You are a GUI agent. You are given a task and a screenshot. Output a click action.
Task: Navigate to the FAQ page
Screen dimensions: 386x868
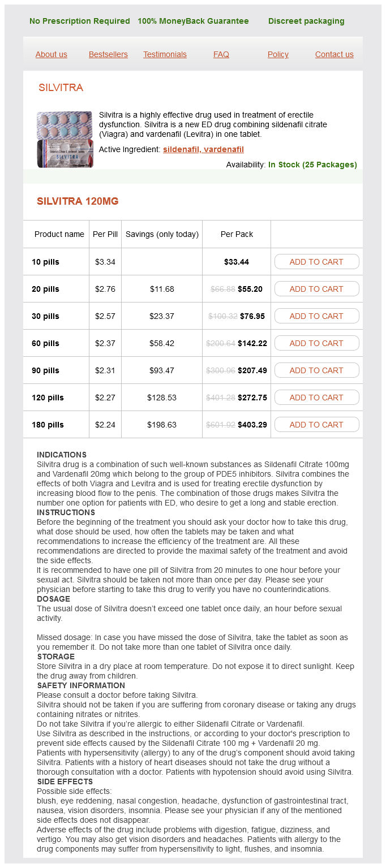221,54
